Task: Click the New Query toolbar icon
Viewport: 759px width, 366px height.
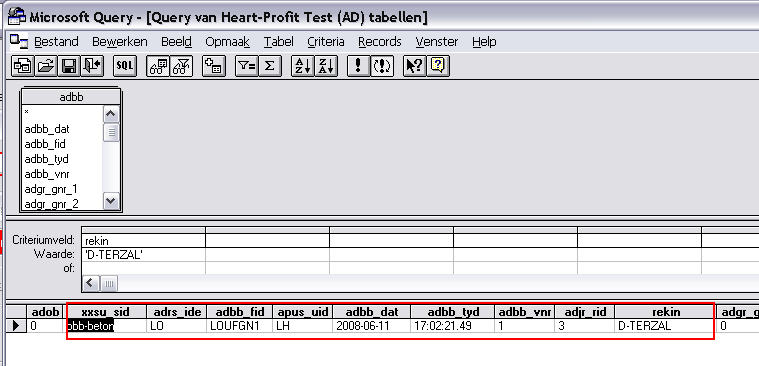Action: point(22,66)
